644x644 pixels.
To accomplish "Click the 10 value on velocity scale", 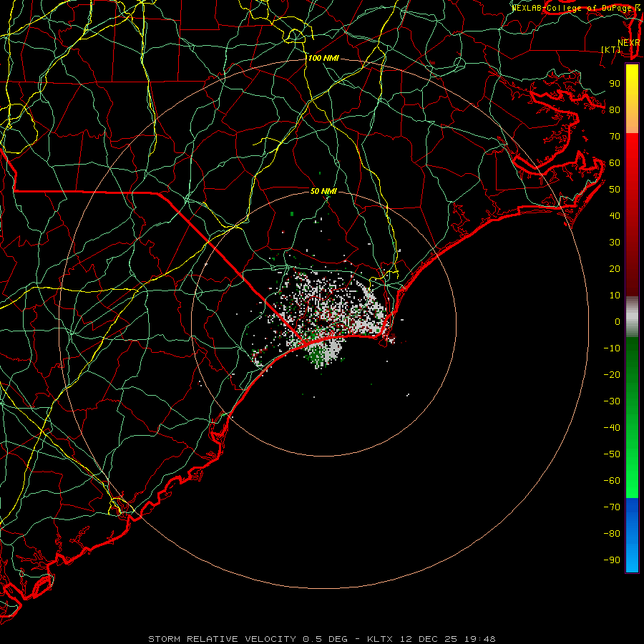I will 615,296.
